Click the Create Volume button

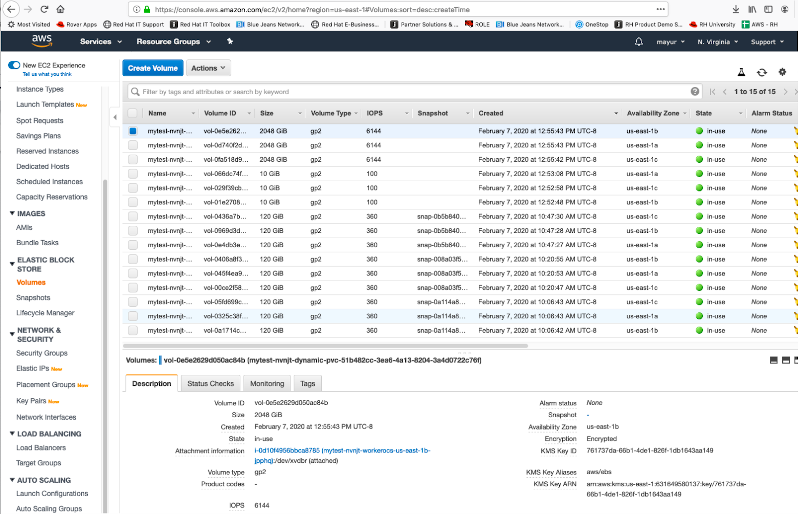coord(153,68)
